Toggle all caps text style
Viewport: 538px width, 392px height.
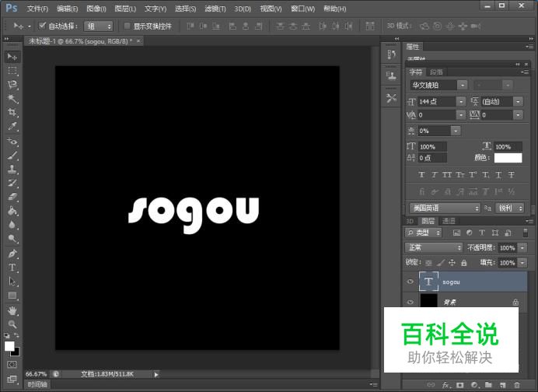click(x=447, y=175)
